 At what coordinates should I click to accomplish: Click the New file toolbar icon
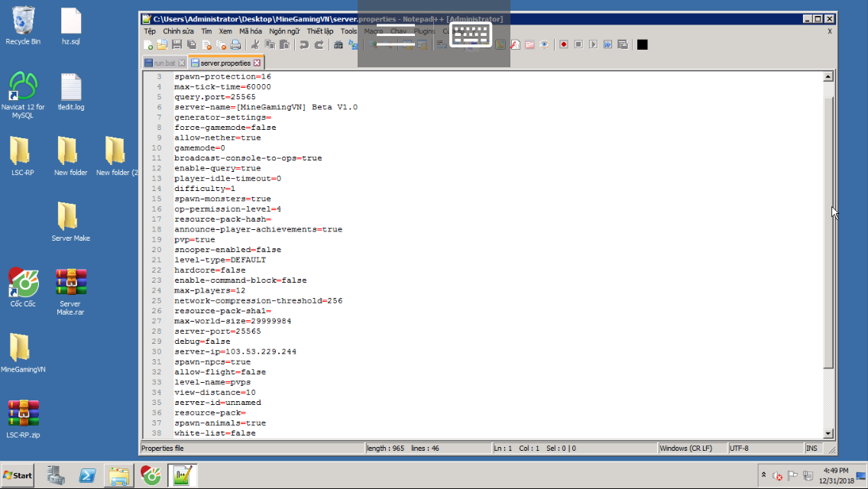pyautogui.click(x=149, y=45)
